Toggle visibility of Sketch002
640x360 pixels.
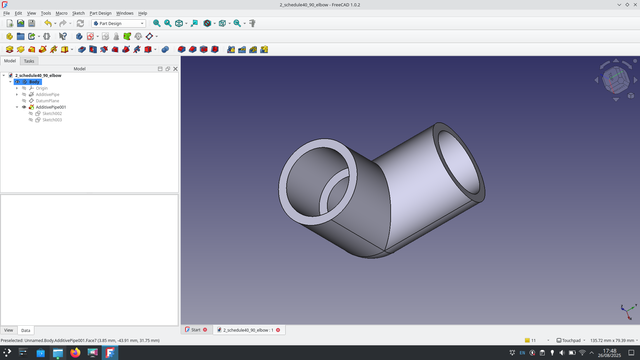click(x=31, y=113)
